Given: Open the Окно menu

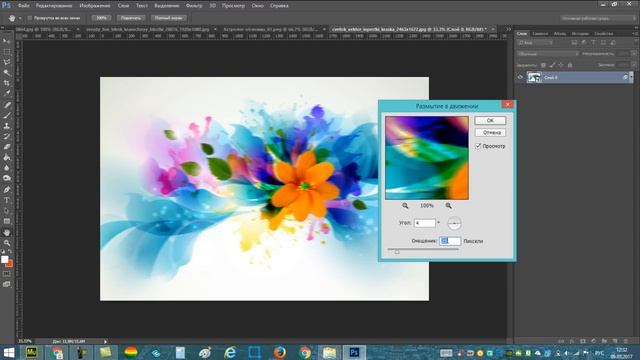Looking at the screenshot, I should [x=258, y=6].
